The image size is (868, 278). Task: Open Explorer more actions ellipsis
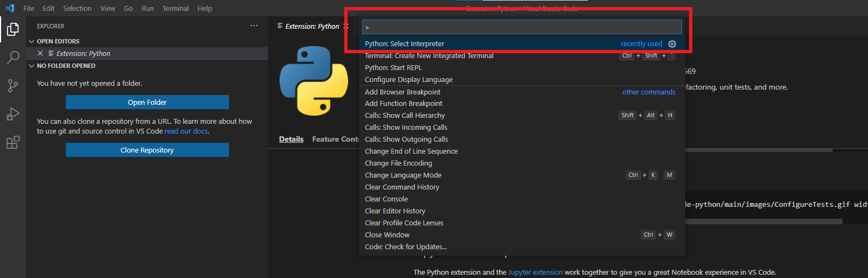254,26
